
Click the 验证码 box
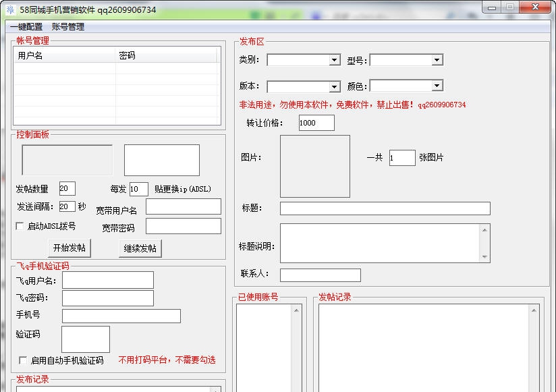86,339
